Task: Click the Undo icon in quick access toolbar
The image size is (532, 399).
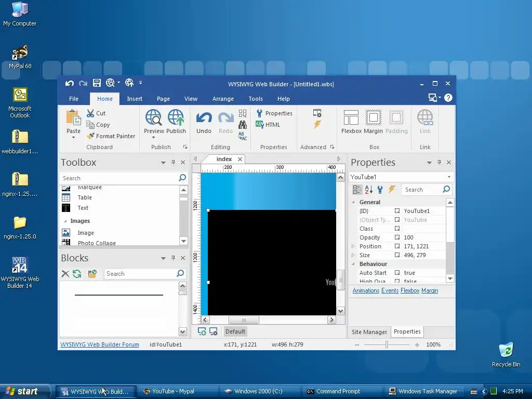Action: [70, 83]
